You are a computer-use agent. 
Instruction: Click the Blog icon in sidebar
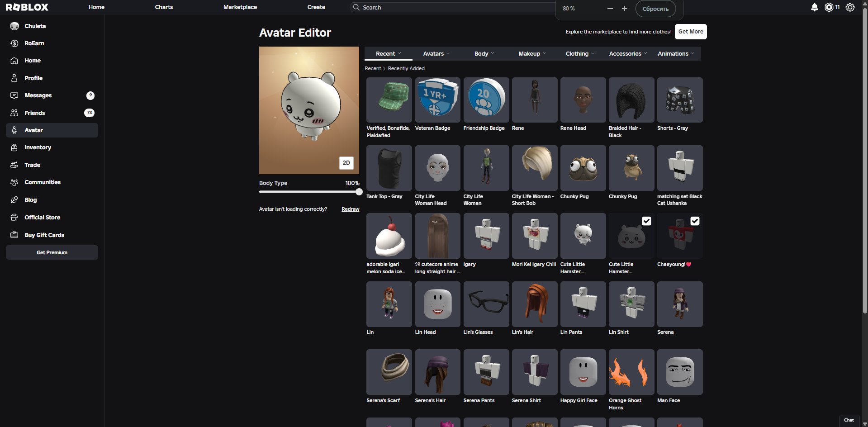(14, 200)
